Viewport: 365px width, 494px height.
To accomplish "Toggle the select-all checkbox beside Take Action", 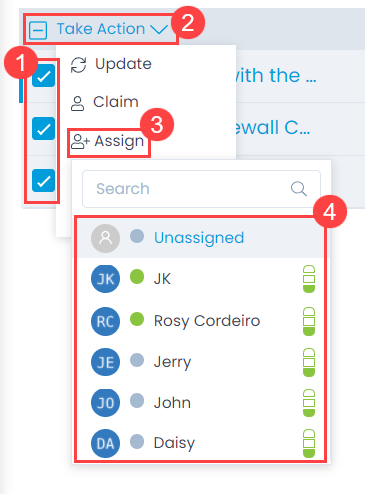I will 38,31.
